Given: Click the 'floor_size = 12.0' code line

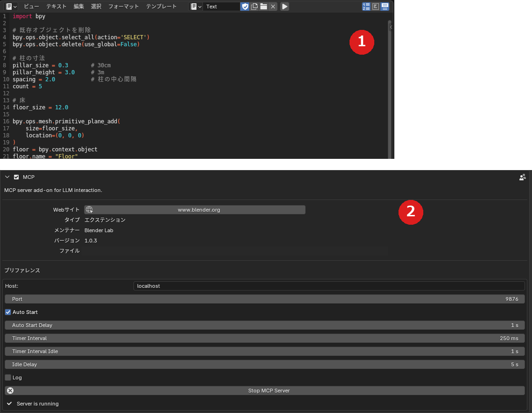Looking at the screenshot, I should [41, 107].
